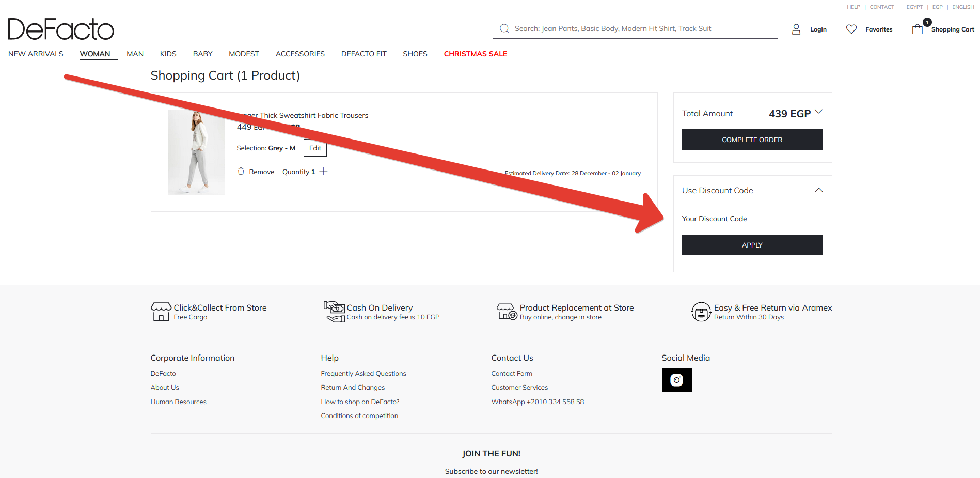Open the MODEST menu

(x=244, y=54)
